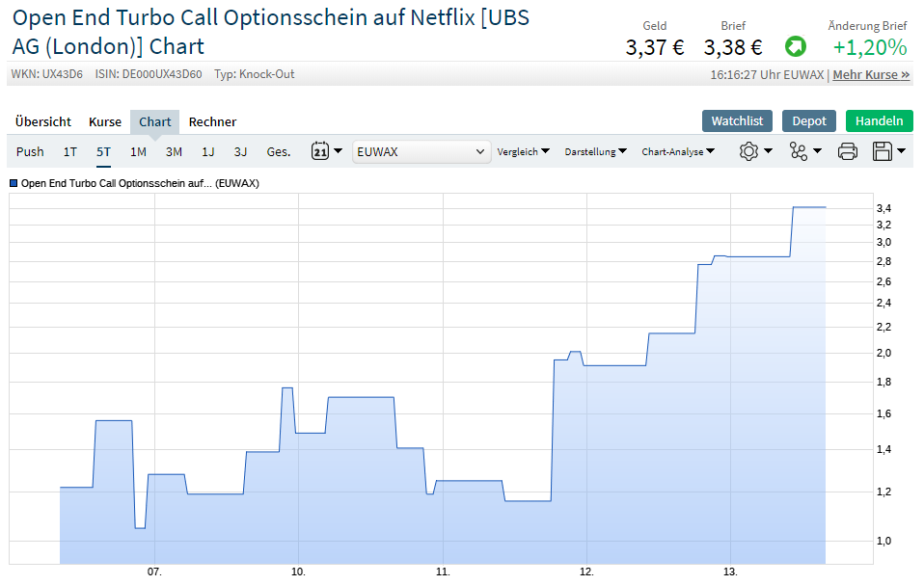Screen dimensions: 924x585
Task: Open the save chart menu
Action: [888, 151]
